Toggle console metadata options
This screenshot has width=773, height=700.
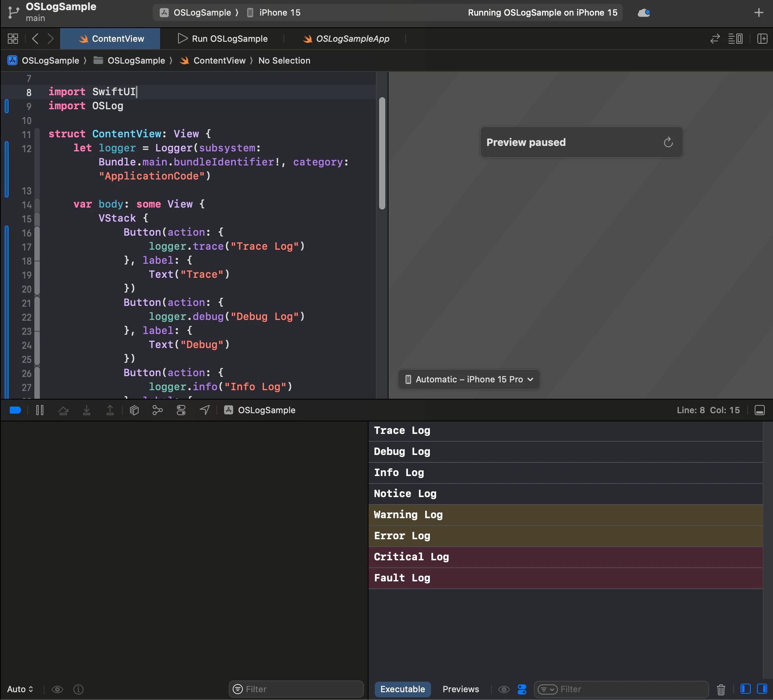(x=522, y=689)
